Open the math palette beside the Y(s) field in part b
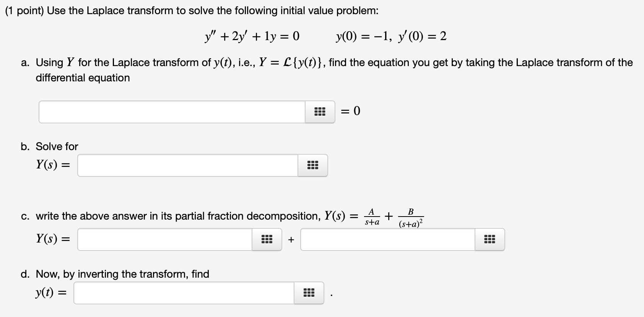This screenshot has width=644, height=317. 313,165
